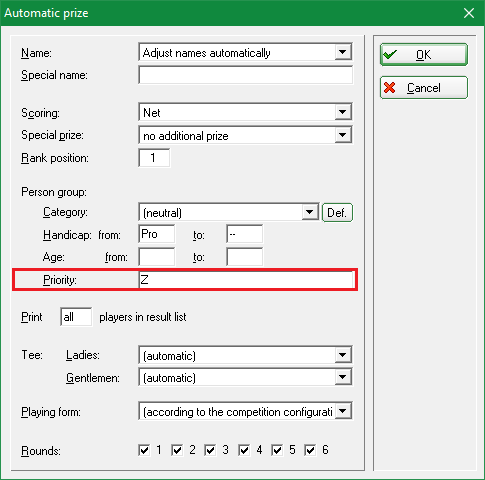Viewport: 485px width, 480px height.
Task: Open the Ladies tee dropdown
Action: [343, 355]
